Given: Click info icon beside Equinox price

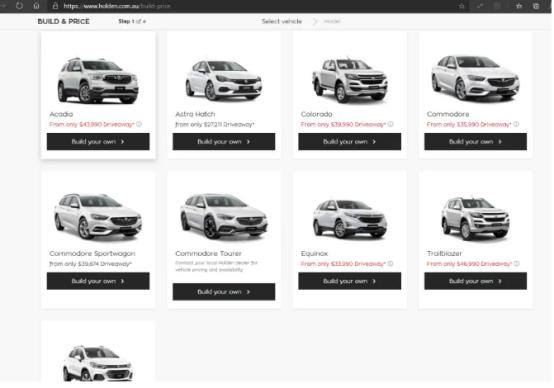Looking at the screenshot, I should [x=390, y=264].
